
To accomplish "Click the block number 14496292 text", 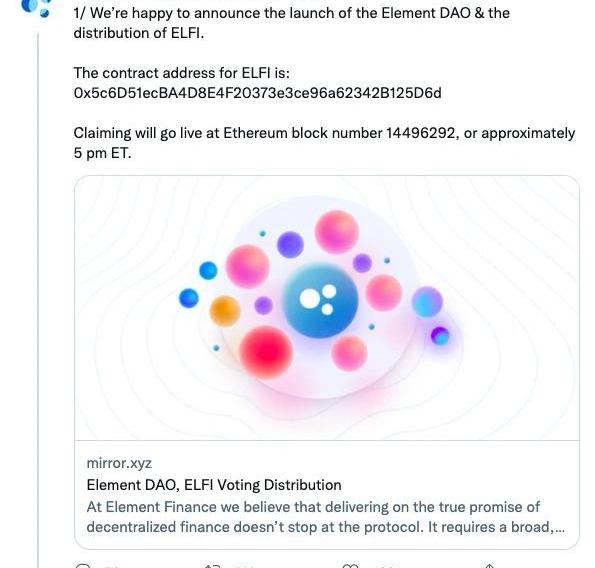I will tap(420, 133).
